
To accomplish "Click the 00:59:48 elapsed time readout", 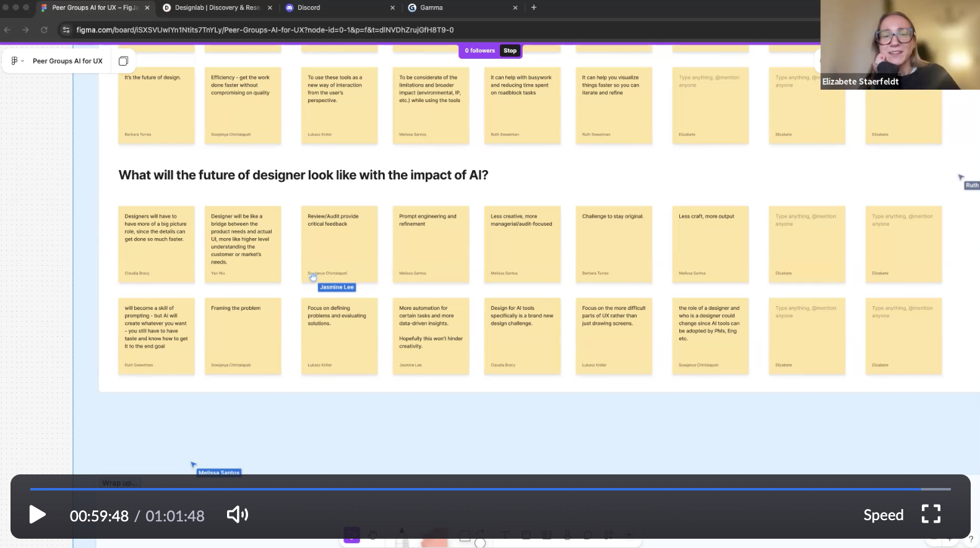I will [x=99, y=516].
